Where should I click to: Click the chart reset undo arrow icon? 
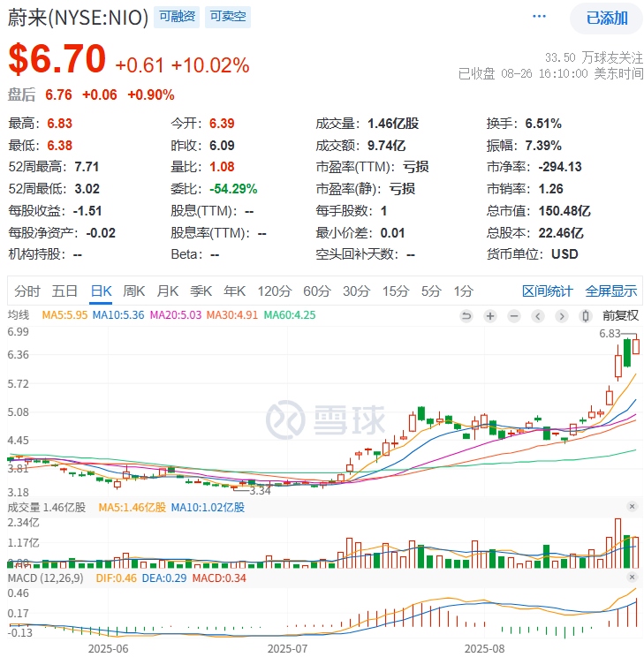coord(466,315)
